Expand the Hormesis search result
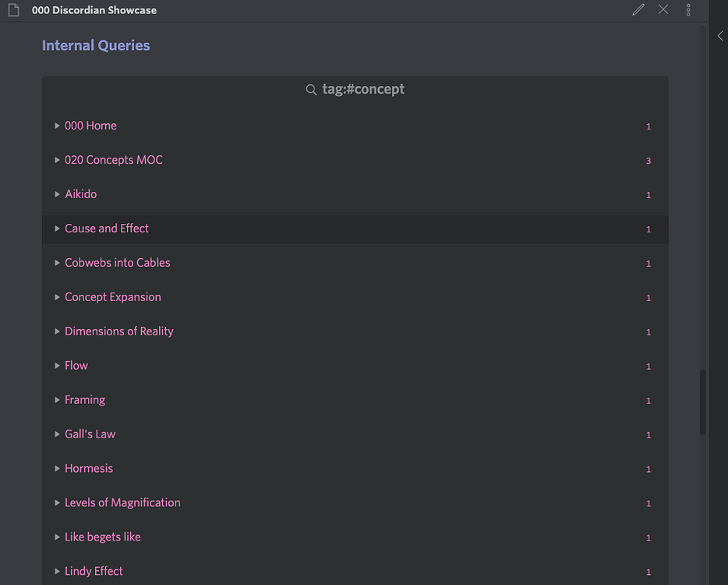Image resolution: width=728 pixels, height=585 pixels. click(x=57, y=469)
